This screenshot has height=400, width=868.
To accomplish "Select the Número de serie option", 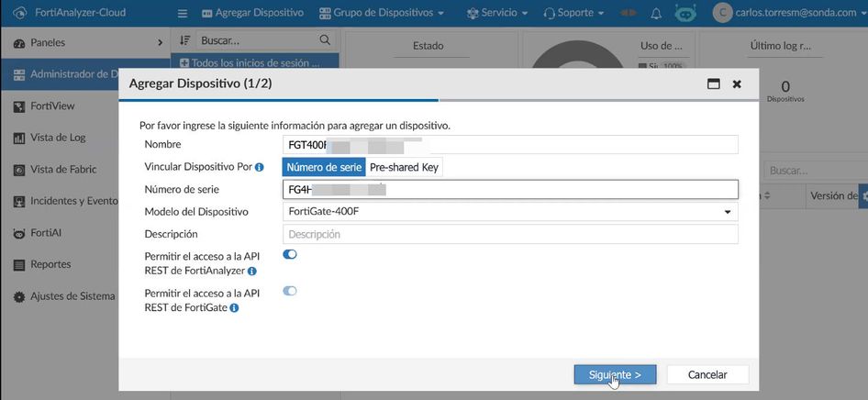I will (324, 167).
